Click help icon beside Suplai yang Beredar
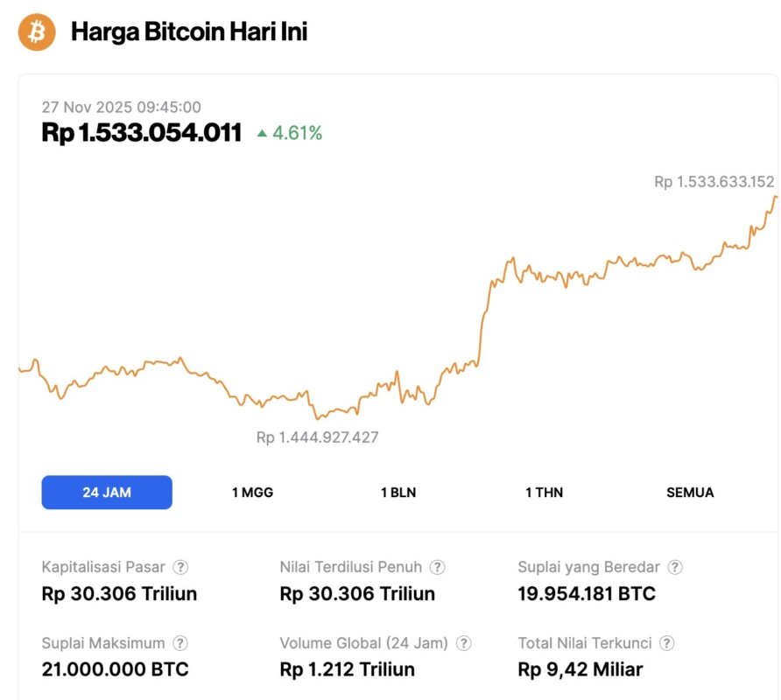781x700 pixels. 676,567
